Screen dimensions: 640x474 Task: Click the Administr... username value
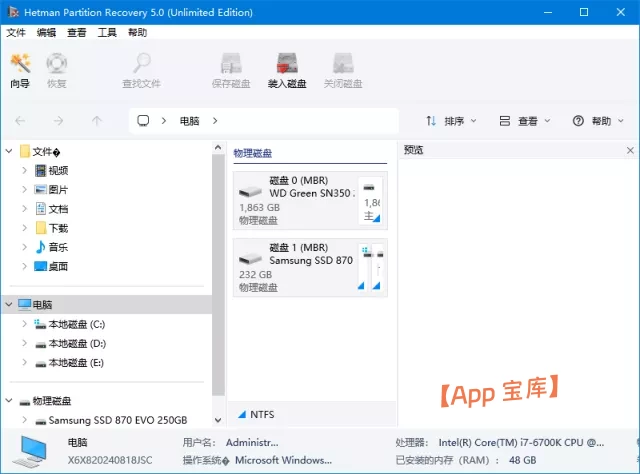[252, 443]
